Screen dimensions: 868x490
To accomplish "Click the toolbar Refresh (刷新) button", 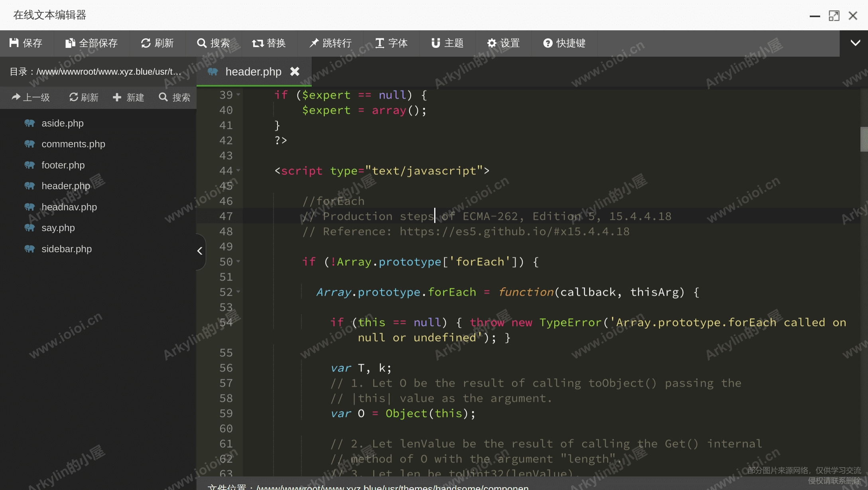I will click(157, 43).
